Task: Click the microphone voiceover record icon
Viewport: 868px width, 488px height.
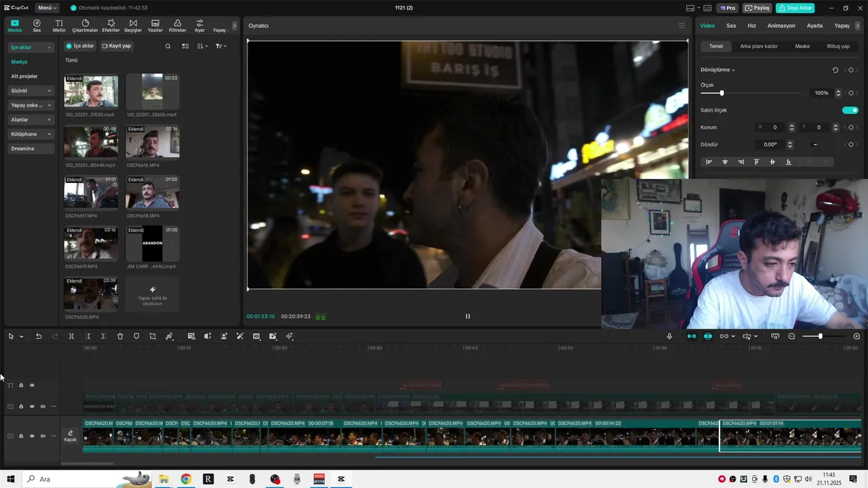Action: click(669, 336)
